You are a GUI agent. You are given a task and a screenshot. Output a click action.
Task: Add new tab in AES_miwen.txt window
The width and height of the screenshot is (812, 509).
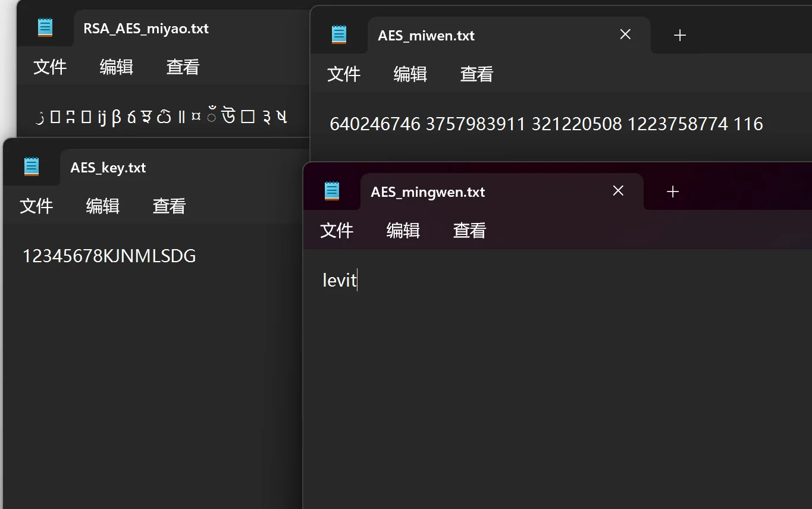(680, 35)
